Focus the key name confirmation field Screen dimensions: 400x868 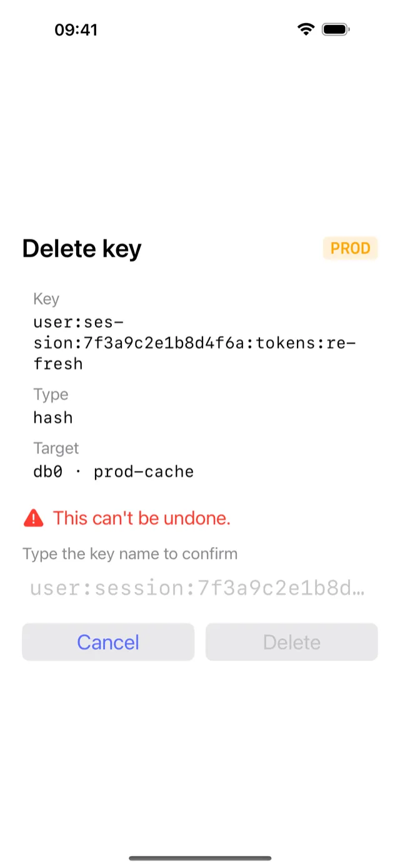point(200,588)
